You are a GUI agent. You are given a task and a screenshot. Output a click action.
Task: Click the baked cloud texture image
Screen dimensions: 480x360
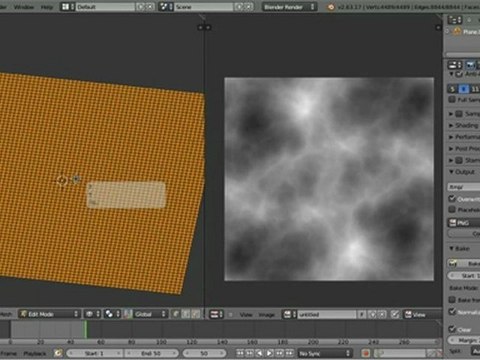click(x=329, y=179)
